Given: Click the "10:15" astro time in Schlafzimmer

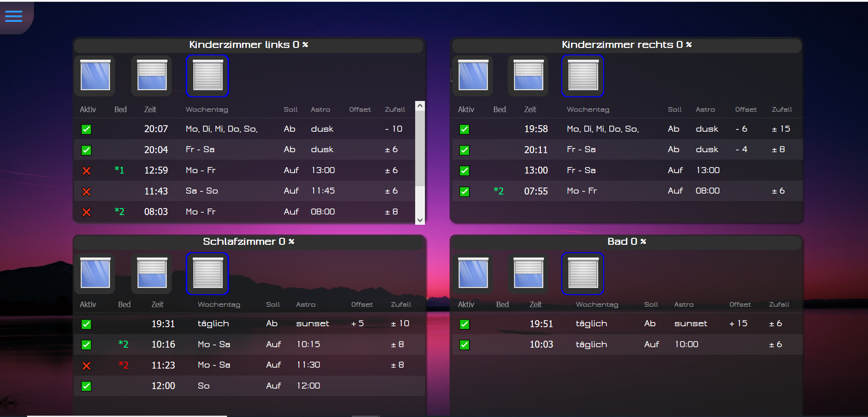Looking at the screenshot, I should (x=309, y=344).
